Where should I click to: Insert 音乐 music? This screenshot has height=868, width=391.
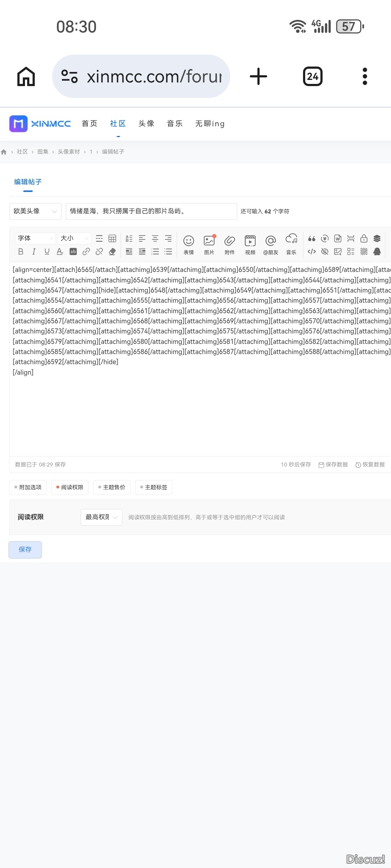(x=291, y=244)
